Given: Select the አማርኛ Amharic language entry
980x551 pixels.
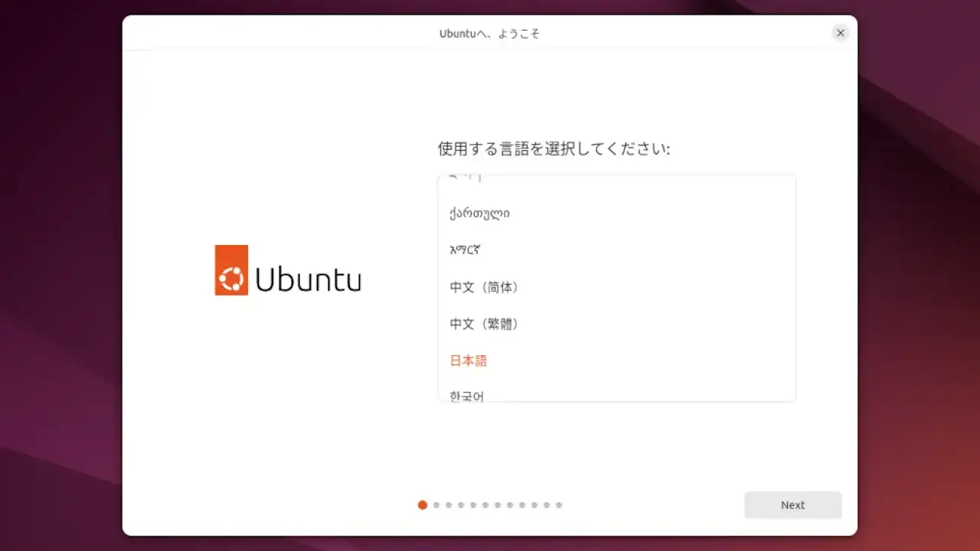Looking at the screenshot, I should (x=465, y=250).
